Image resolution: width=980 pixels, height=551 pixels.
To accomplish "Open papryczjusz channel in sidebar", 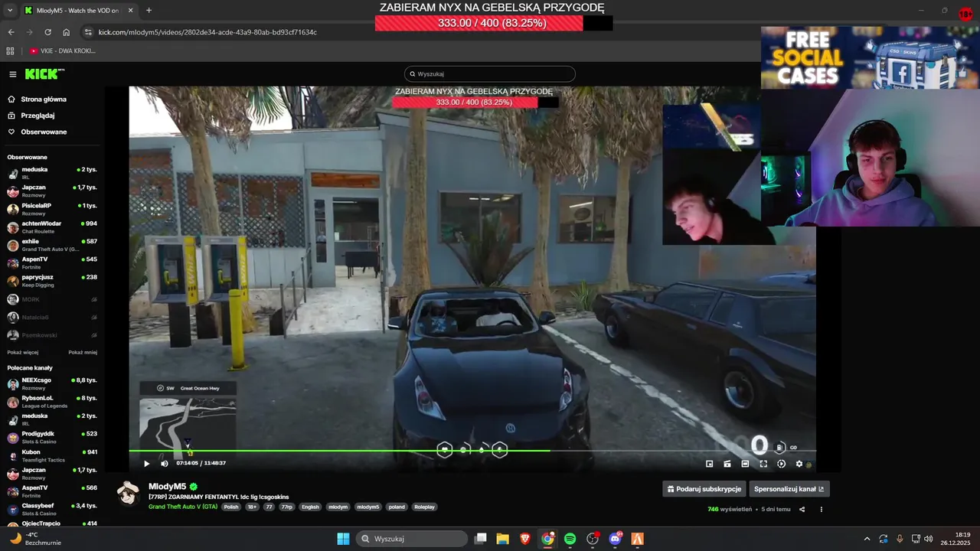I will pyautogui.click(x=52, y=280).
